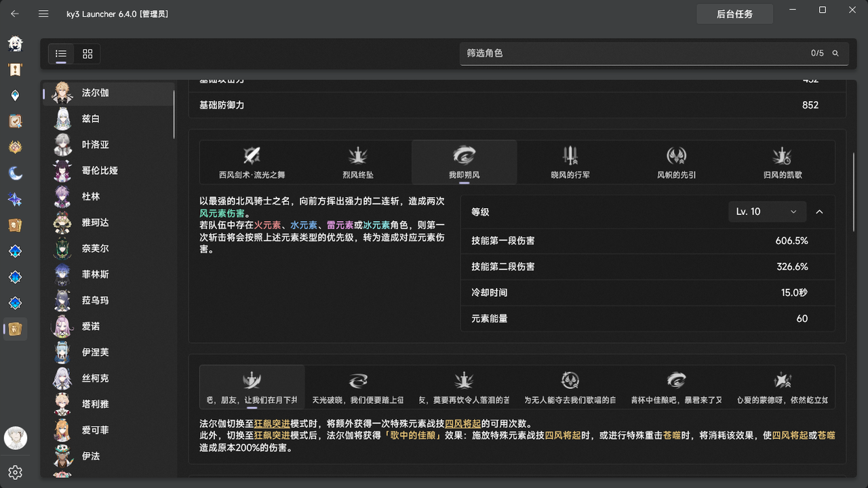Open Settings via the gear icon
The width and height of the screenshot is (868, 488).
pos(15,472)
